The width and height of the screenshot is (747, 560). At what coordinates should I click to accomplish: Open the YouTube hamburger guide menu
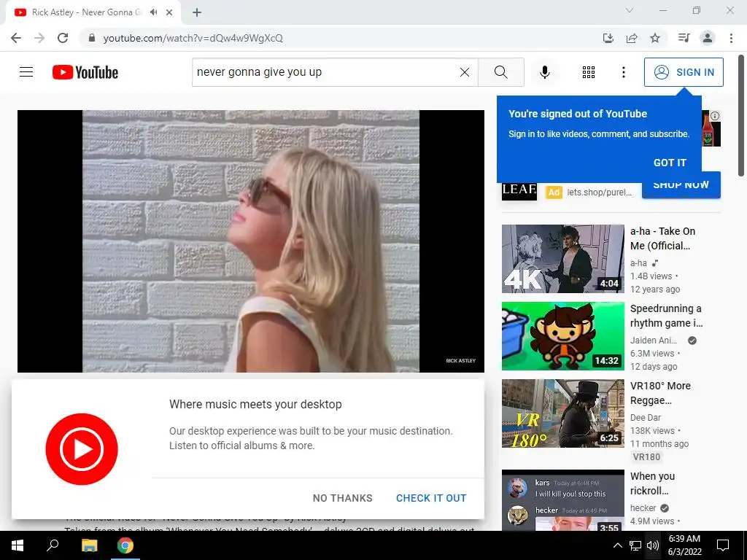tap(26, 72)
